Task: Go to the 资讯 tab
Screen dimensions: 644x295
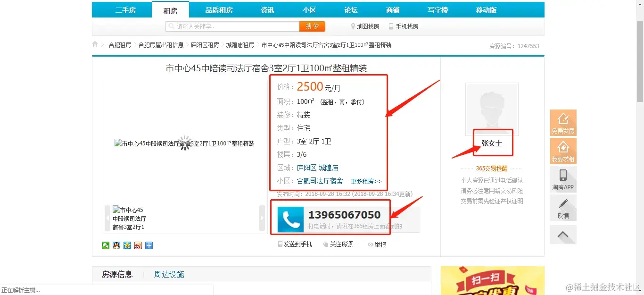Action: [x=267, y=10]
